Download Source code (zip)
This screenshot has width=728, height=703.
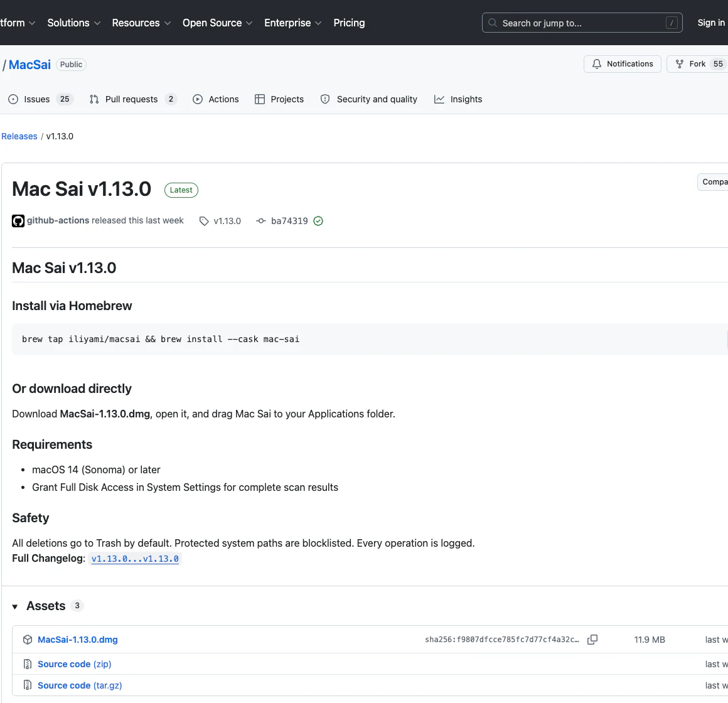tap(74, 664)
